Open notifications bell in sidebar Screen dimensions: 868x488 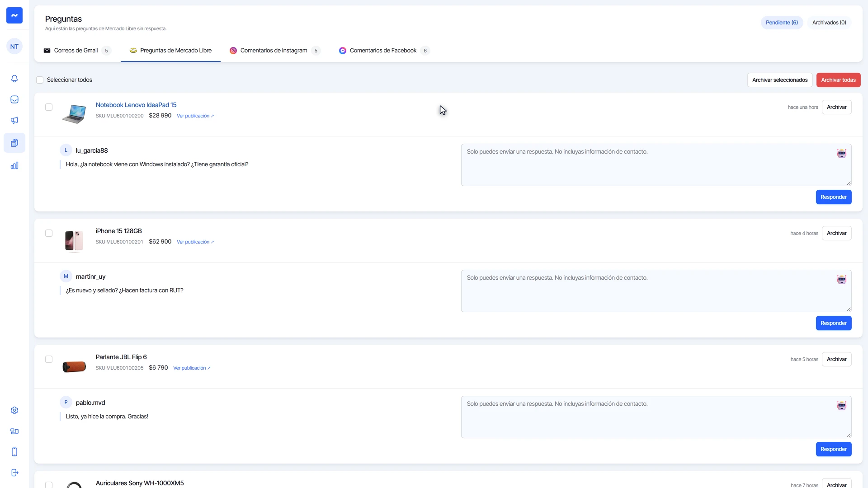pyautogui.click(x=14, y=79)
